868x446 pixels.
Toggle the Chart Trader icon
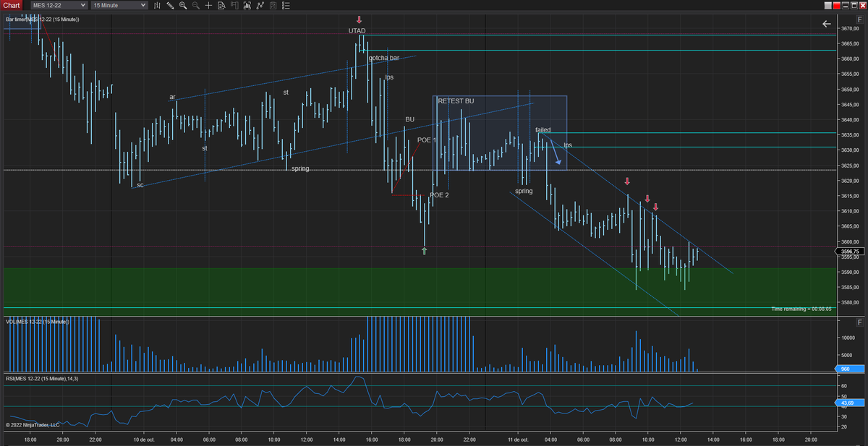[x=235, y=5]
